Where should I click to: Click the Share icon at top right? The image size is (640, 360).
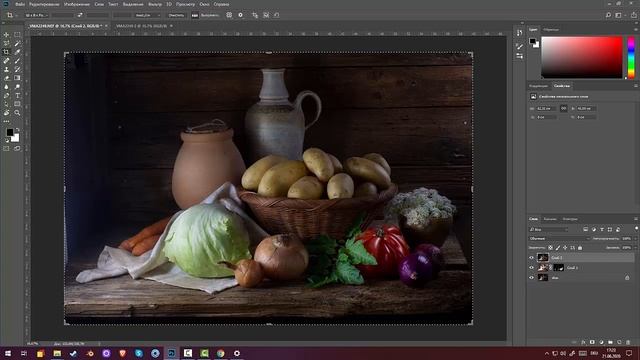pyautogui.click(x=634, y=15)
